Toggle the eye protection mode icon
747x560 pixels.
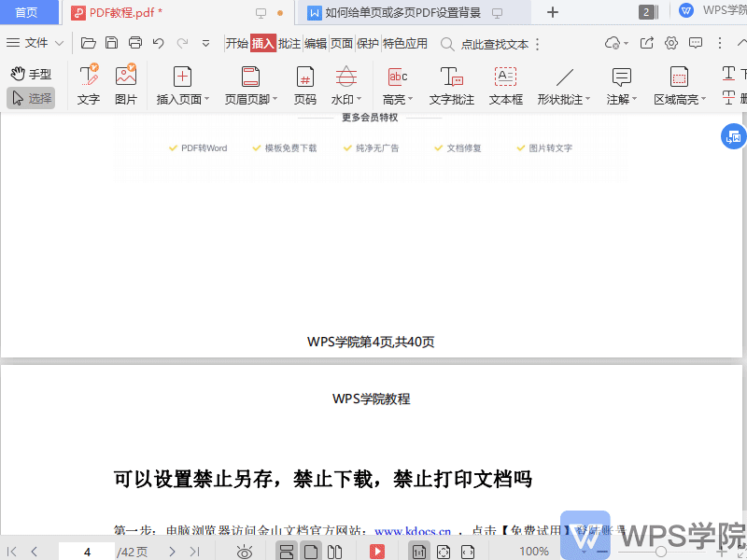tap(245, 552)
